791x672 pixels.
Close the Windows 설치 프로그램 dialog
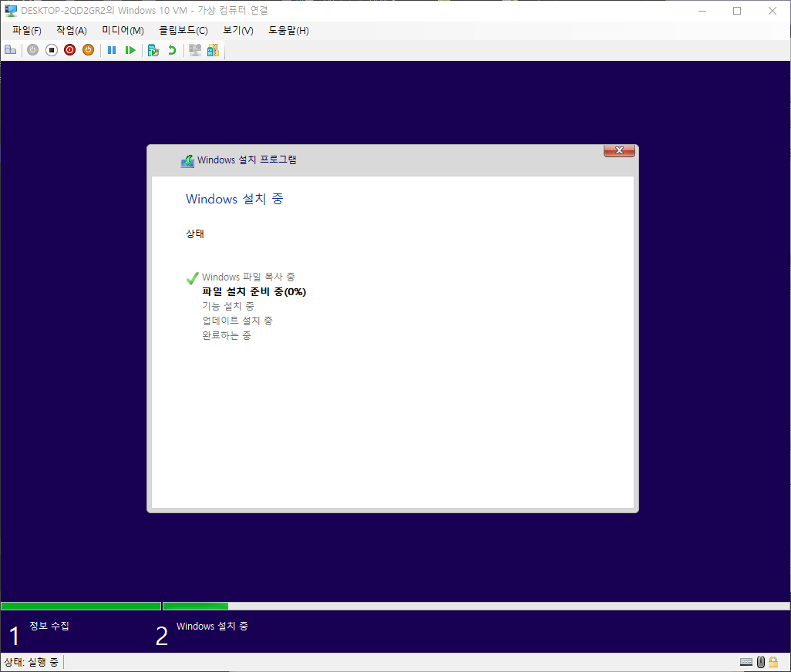pos(620,150)
